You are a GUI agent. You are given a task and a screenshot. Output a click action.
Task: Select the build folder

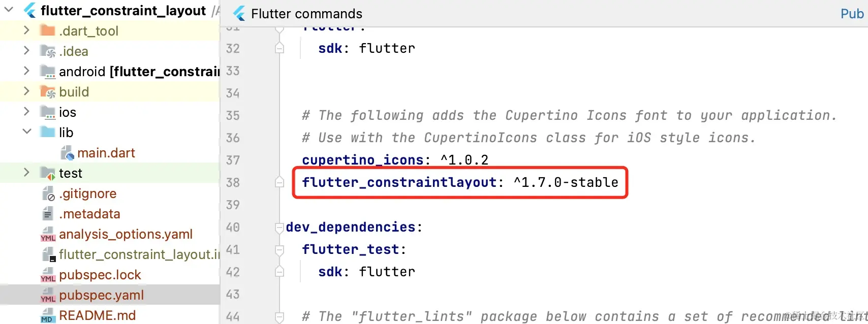tap(74, 92)
